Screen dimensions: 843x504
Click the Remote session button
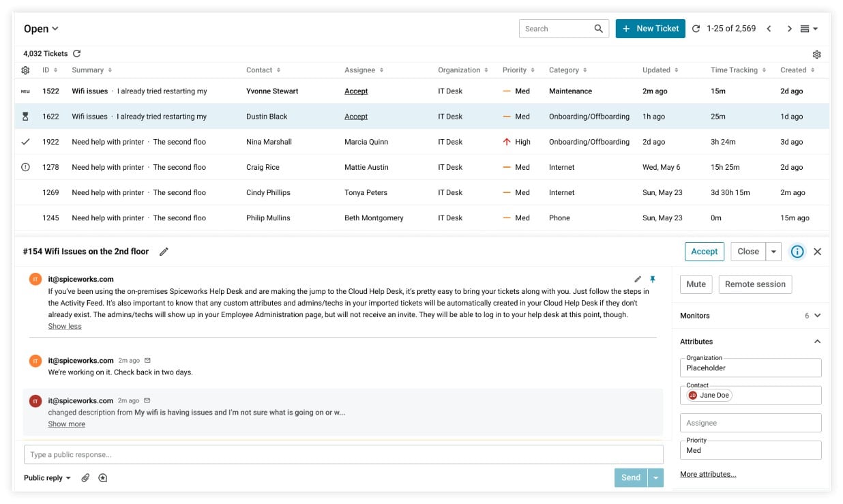click(x=754, y=284)
